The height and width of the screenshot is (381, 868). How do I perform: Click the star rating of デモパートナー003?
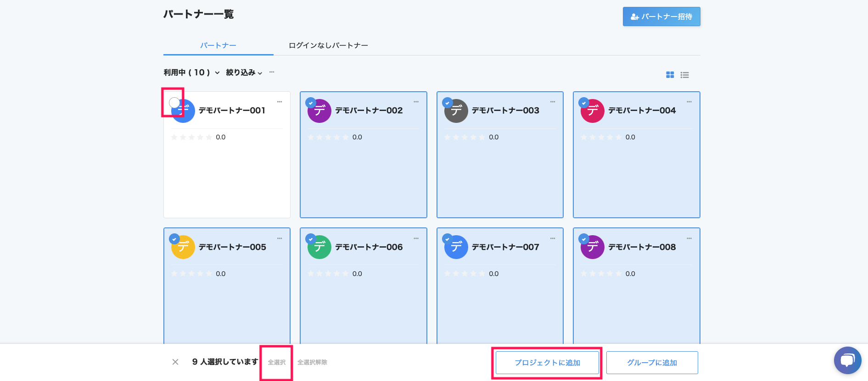click(465, 137)
